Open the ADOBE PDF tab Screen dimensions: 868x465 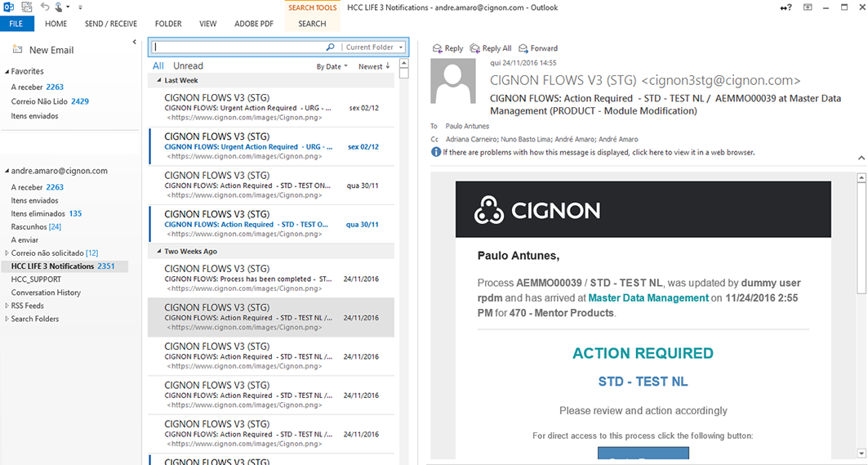coord(253,24)
